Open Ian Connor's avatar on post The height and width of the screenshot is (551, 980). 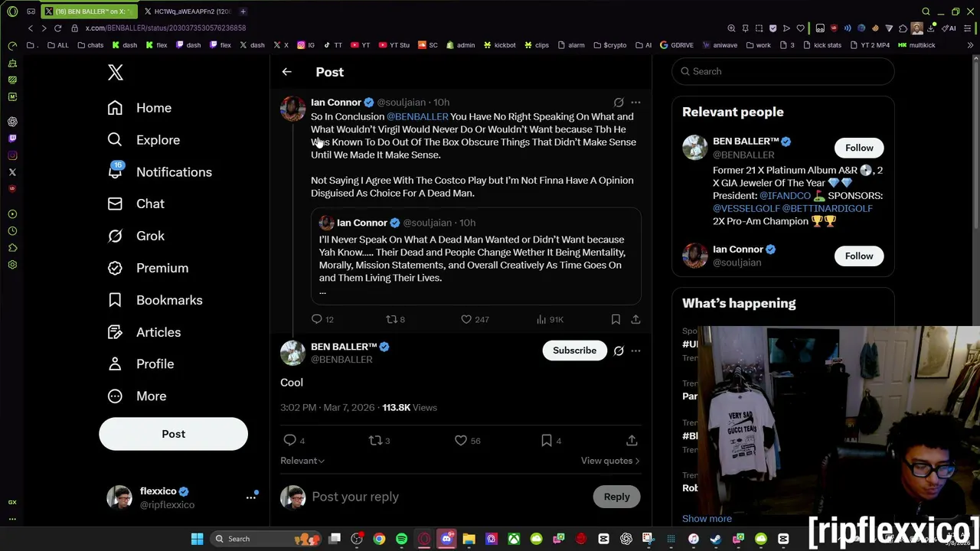[292, 109]
